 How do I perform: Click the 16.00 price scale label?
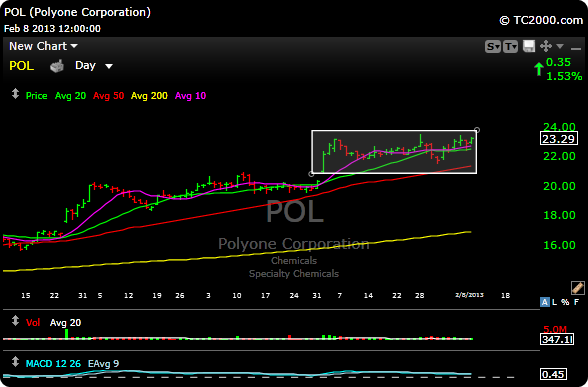tap(559, 245)
